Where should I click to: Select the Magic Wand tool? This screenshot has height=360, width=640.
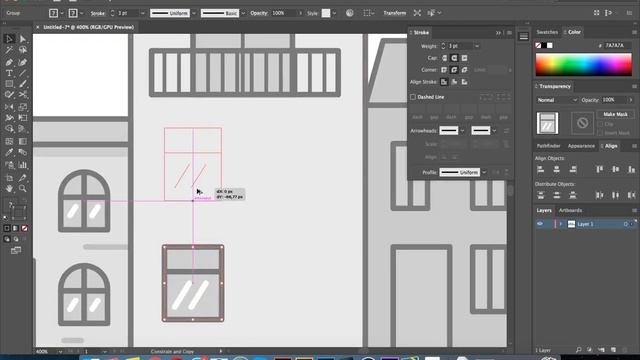[x=9, y=50]
